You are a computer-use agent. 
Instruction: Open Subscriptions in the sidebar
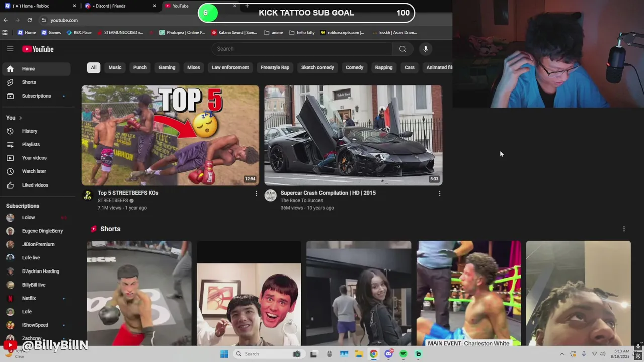click(x=36, y=96)
